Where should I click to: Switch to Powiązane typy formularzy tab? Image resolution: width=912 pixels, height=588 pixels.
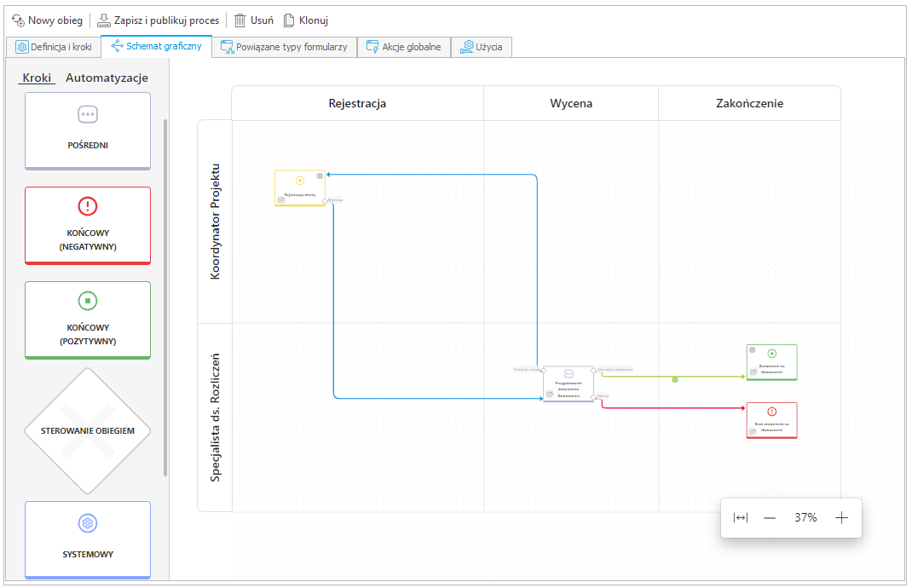[284, 47]
